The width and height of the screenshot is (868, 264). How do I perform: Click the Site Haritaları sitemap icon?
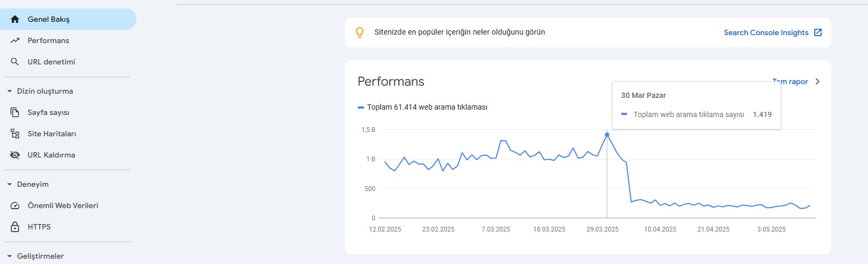(x=15, y=134)
